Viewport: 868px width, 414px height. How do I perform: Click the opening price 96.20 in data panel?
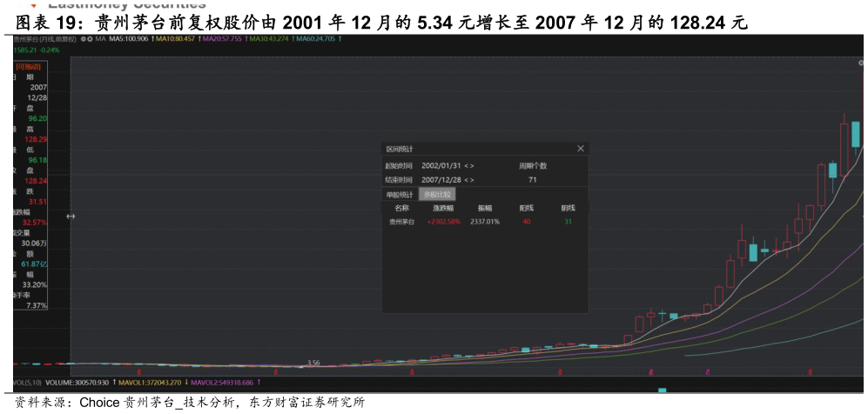click(x=38, y=118)
